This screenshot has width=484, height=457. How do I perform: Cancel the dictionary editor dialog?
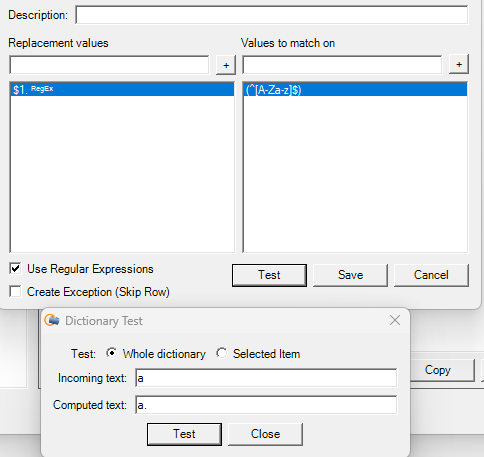click(x=431, y=275)
